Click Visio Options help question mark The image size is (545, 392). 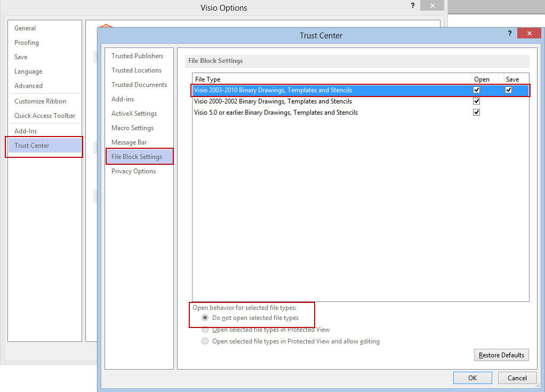point(413,5)
